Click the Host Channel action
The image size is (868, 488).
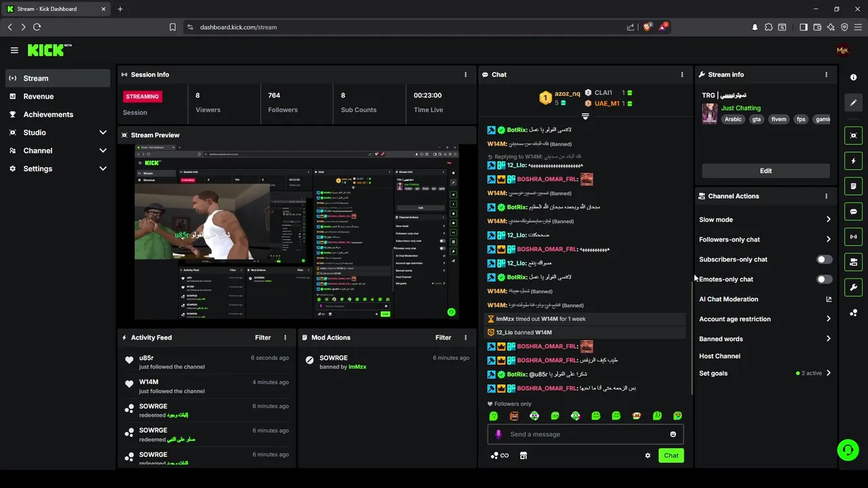[x=719, y=356]
